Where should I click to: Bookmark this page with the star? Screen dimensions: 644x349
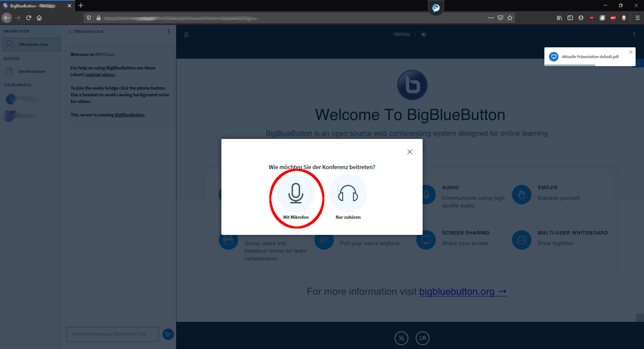[510, 18]
